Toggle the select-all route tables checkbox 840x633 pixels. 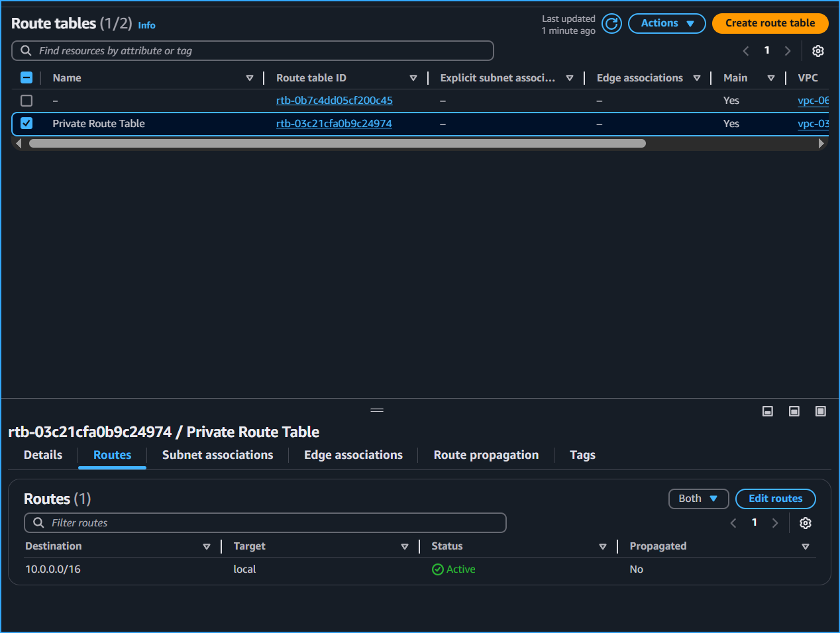[26, 77]
